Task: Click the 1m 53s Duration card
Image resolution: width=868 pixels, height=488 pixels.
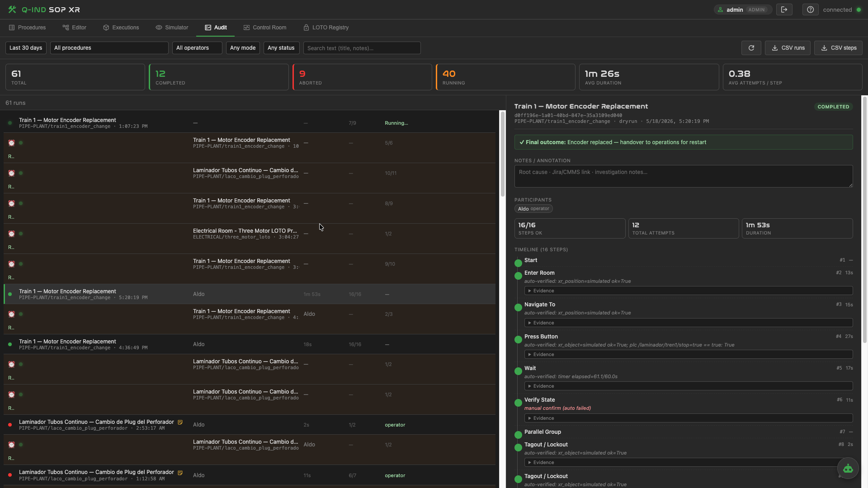Action: [797, 229]
